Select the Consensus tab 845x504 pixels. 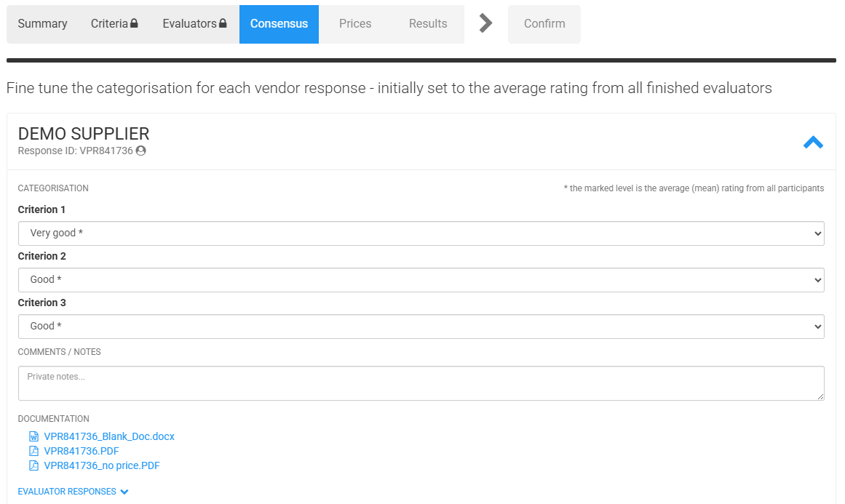click(x=279, y=24)
